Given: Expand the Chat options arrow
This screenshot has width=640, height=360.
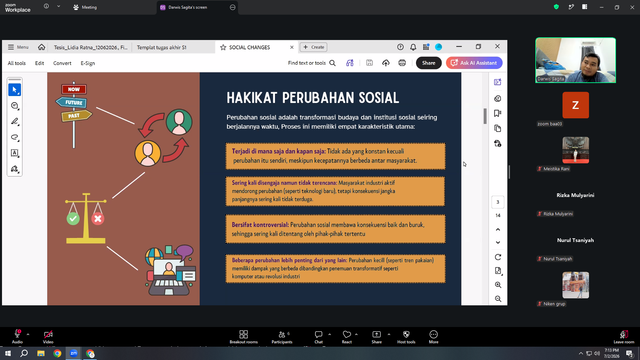Looking at the screenshot, I should [x=329, y=334].
